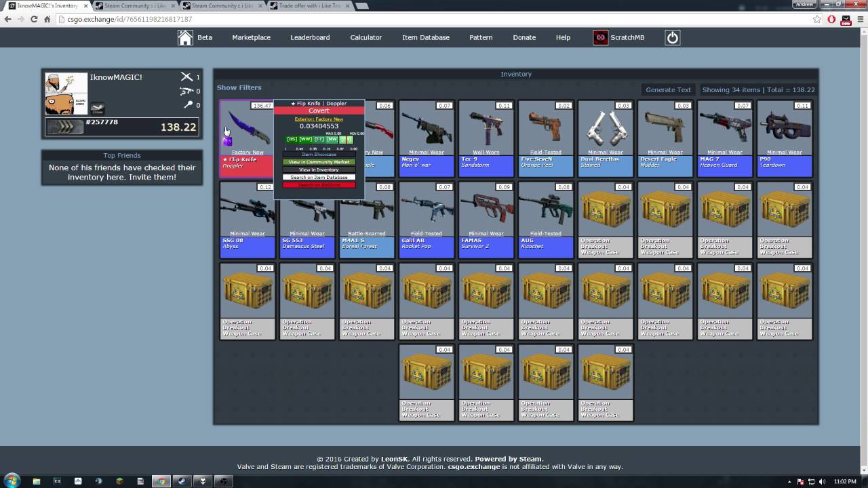The height and width of the screenshot is (488, 868).
Task: Open the Calculator page
Action: [x=366, y=37]
